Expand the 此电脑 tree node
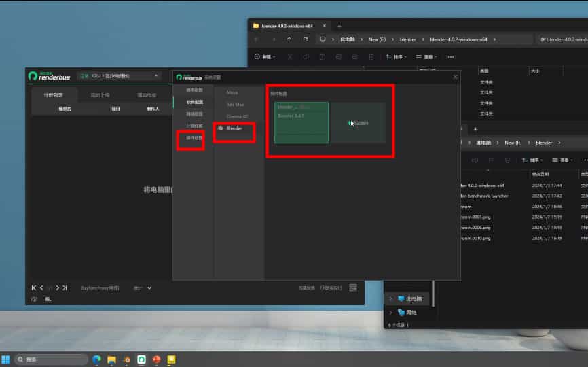Screen dimensions: 588x367 click(x=390, y=299)
